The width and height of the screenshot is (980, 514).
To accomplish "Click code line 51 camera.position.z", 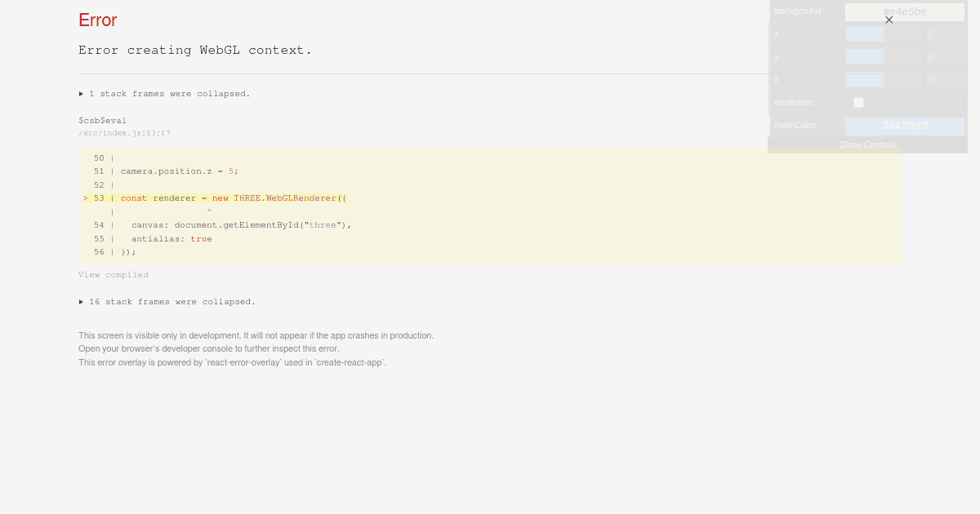I will 180,171.
